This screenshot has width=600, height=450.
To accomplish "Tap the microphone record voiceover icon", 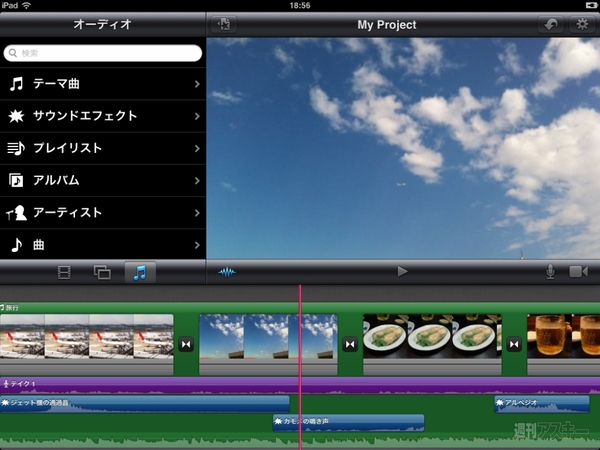I will pyautogui.click(x=549, y=271).
